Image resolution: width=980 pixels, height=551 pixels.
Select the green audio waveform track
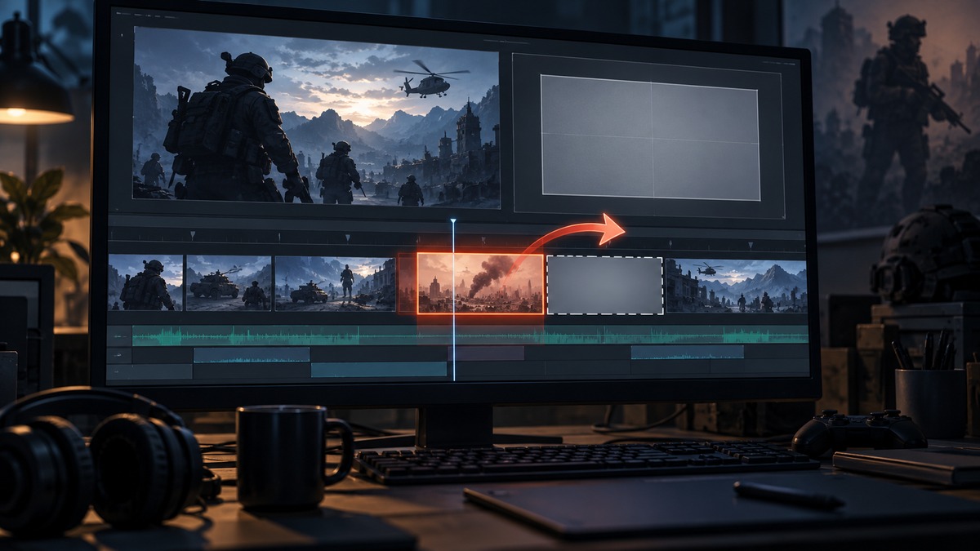pos(470,335)
